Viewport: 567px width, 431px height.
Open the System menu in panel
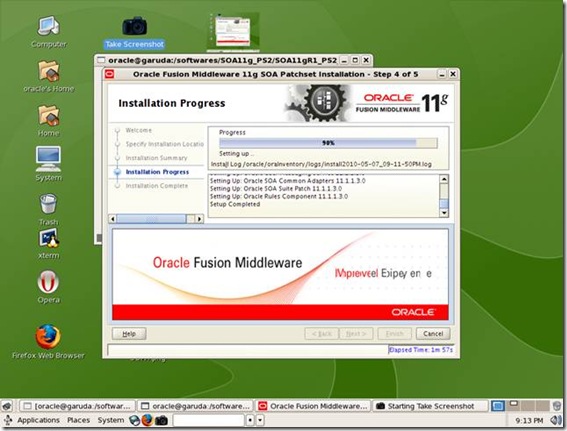pos(111,420)
